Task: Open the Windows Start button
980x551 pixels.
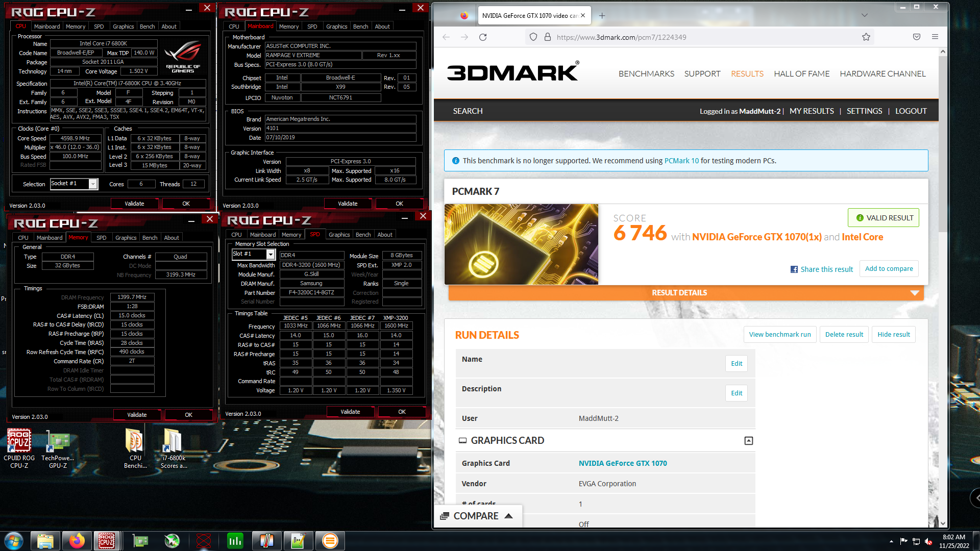Action: pyautogui.click(x=14, y=541)
